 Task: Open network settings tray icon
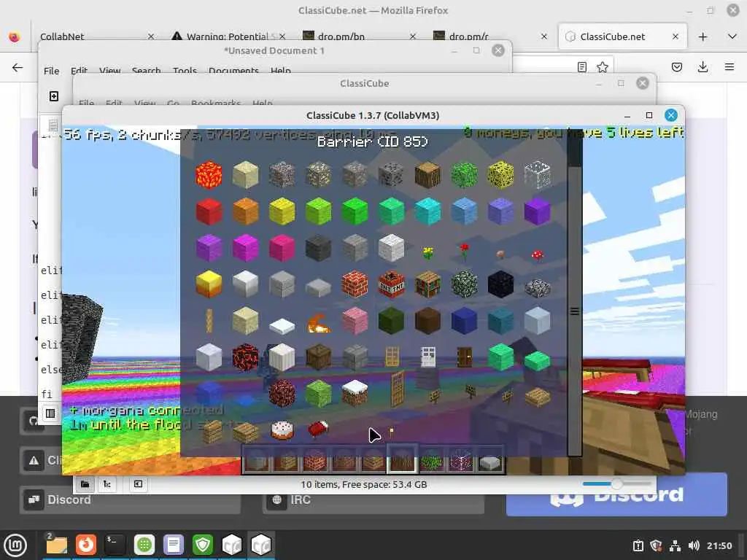pyautogui.click(x=675, y=545)
